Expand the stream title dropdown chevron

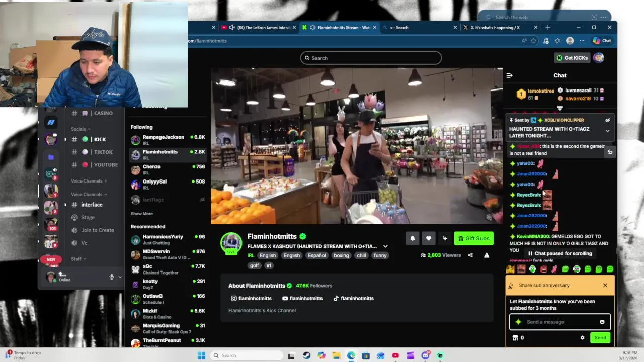(x=385, y=246)
